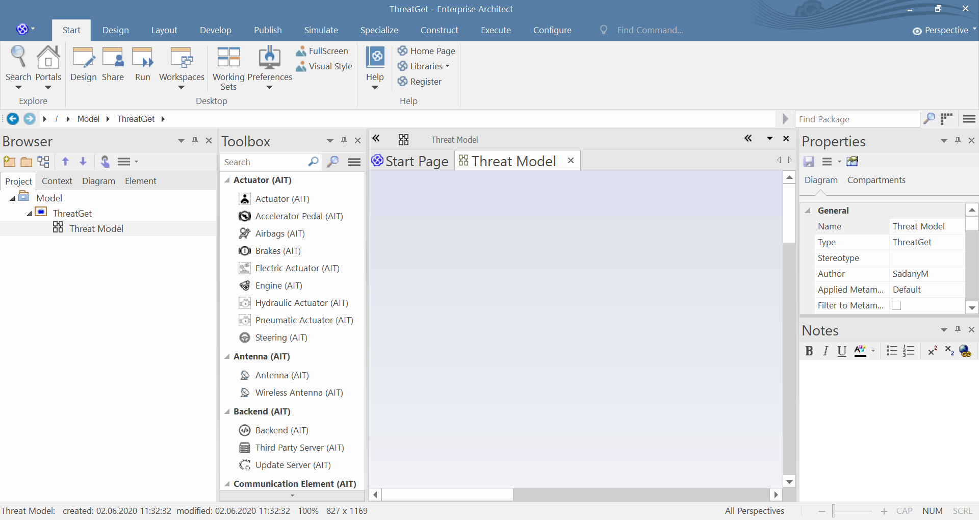Insert a numbered list in Notes
980x520 pixels.
click(x=909, y=351)
